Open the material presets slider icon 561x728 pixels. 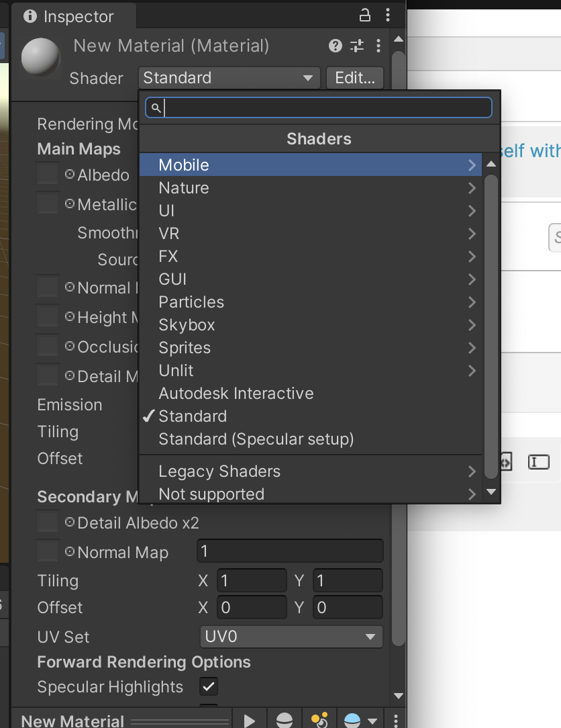[357, 46]
